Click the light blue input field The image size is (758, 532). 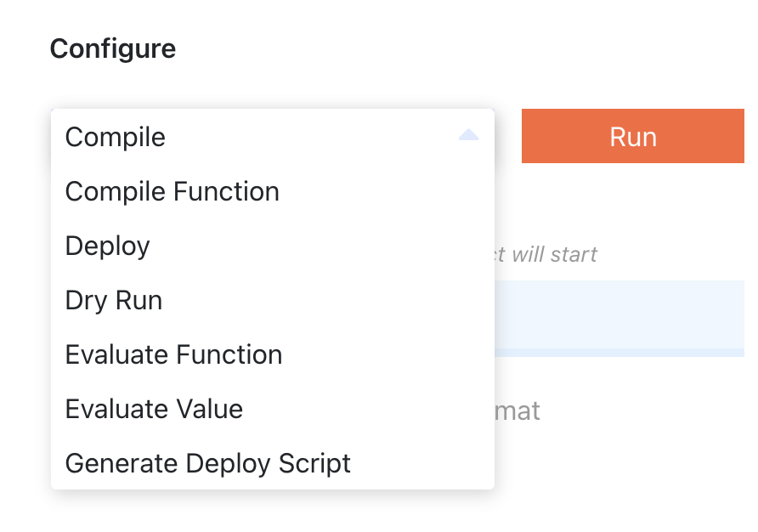[620, 314]
